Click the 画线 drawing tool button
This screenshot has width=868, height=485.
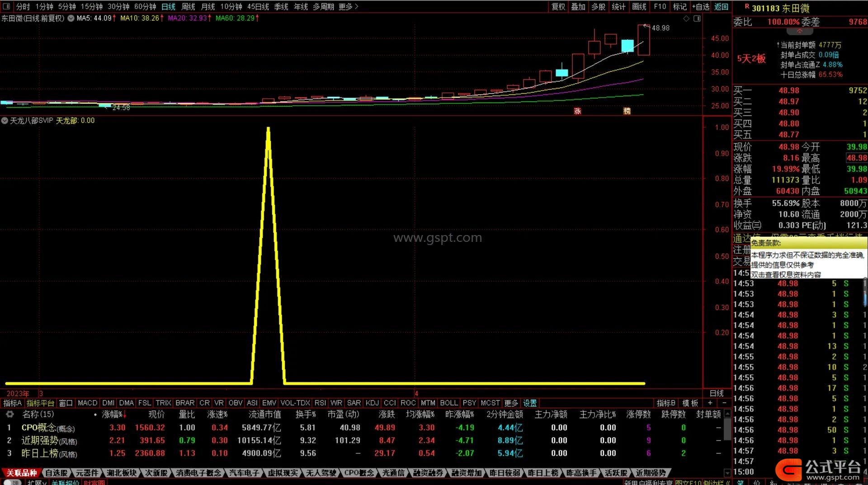[639, 7]
